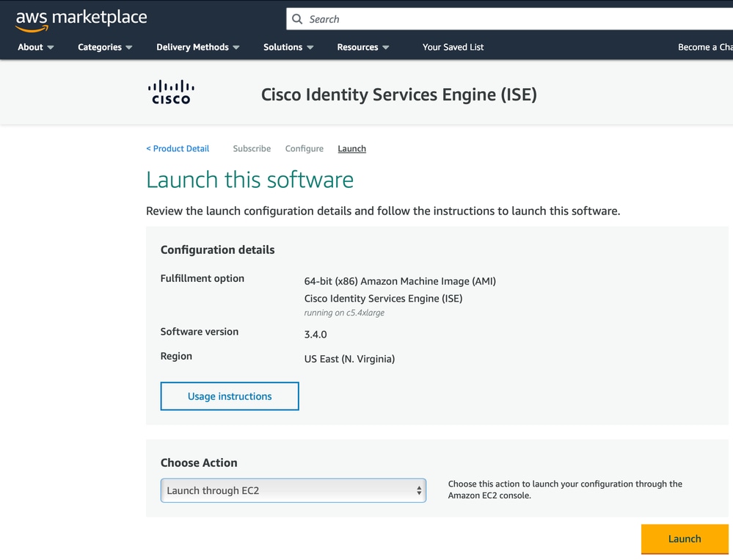733x560 pixels.
Task: Return to Product Detail page
Action: pyautogui.click(x=178, y=148)
